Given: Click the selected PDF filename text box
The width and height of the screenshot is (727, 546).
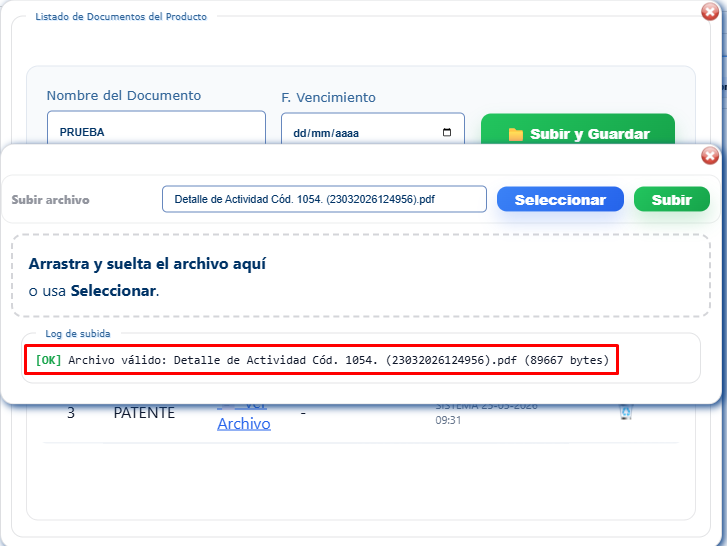Looking at the screenshot, I should pos(324,200).
